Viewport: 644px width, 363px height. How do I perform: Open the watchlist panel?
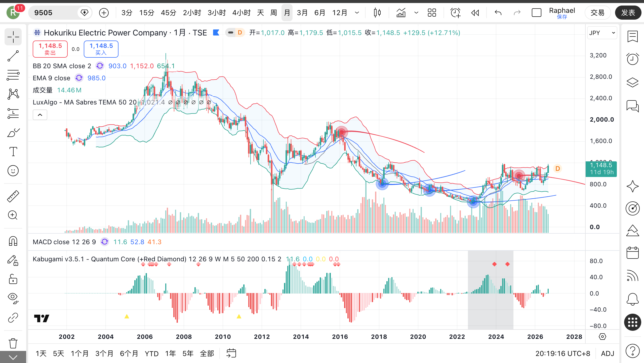(632, 37)
